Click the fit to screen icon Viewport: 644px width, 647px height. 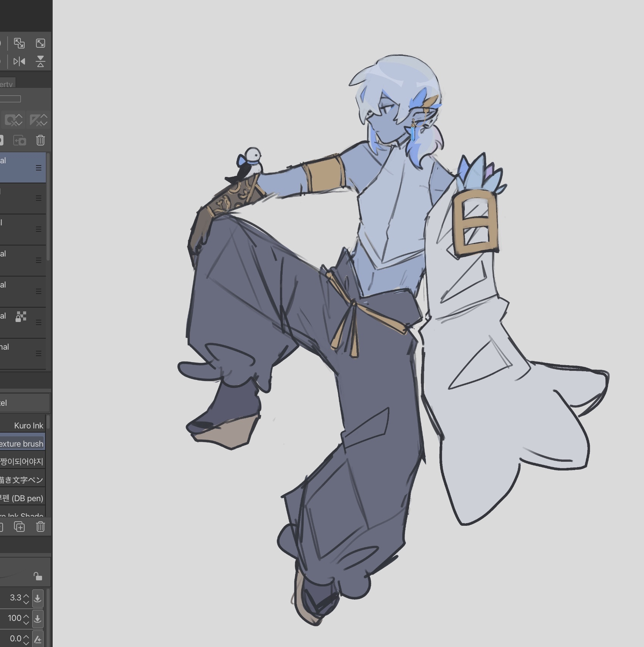[41, 43]
